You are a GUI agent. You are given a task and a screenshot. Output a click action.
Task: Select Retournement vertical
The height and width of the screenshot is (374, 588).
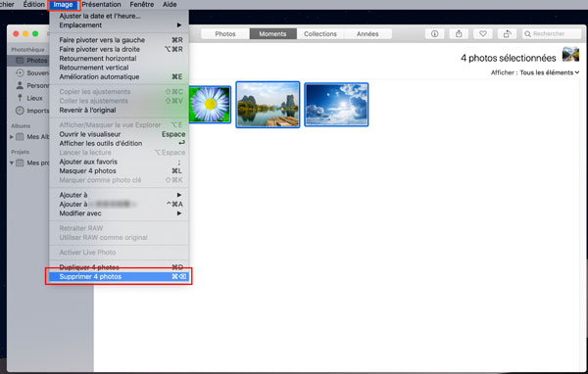click(x=119, y=68)
